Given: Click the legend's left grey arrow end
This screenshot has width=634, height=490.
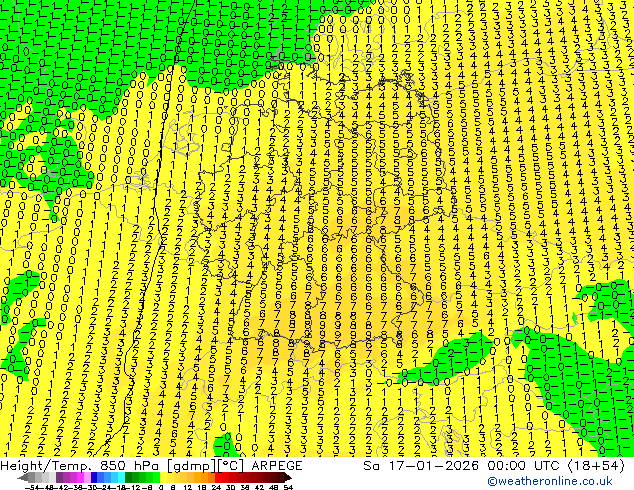Looking at the screenshot, I should coord(23,477).
